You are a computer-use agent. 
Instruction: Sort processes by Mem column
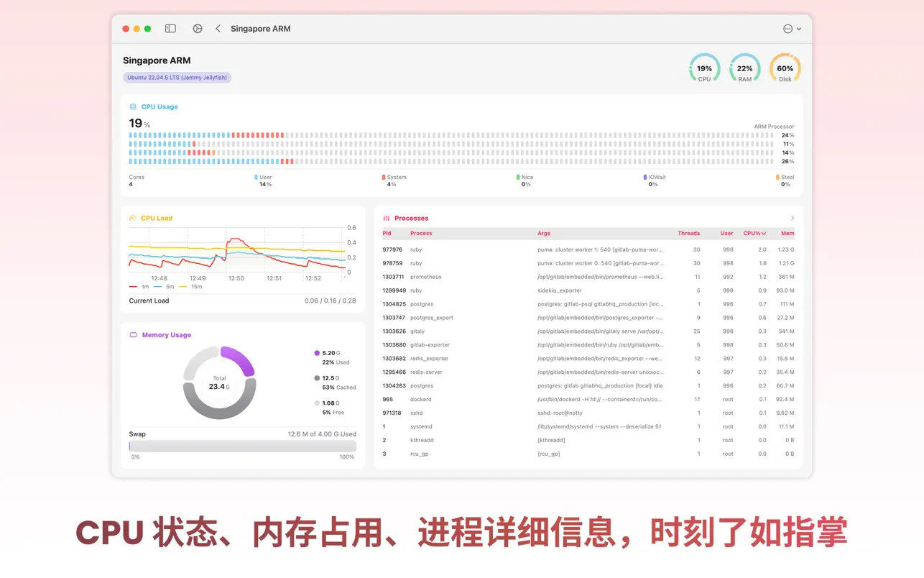click(x=787, y=234)
